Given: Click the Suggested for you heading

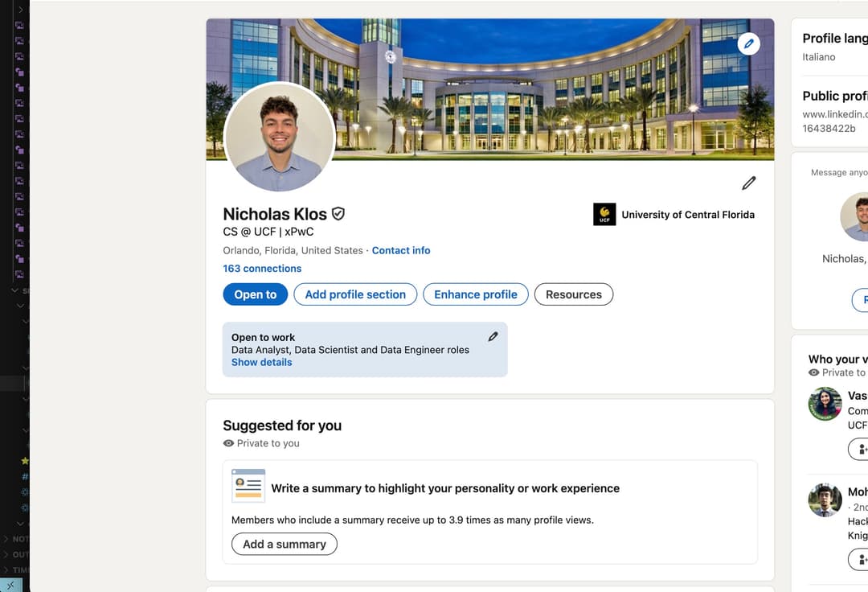Looking at the screenshot, I should (282, 425).
